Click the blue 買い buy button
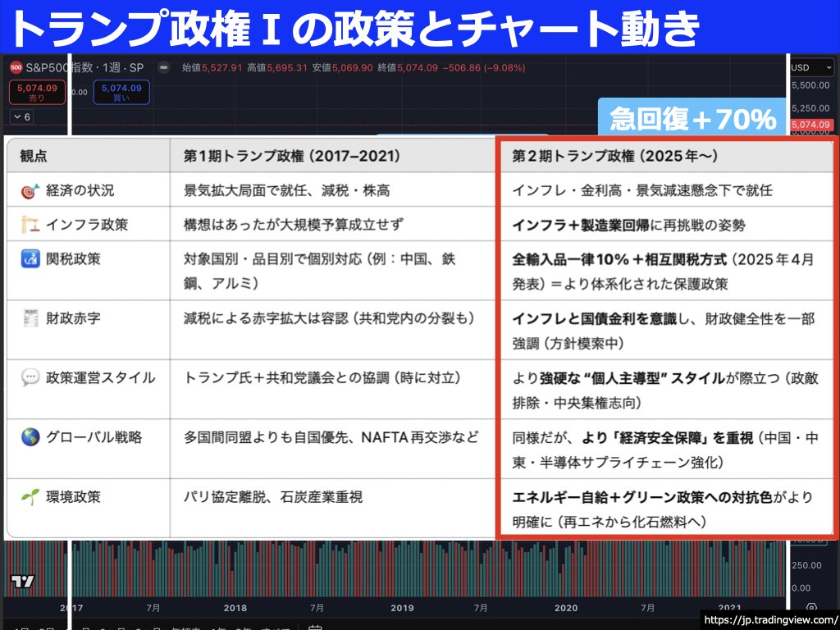This screenshot has width=840, height=630. [x=121, y=92]
